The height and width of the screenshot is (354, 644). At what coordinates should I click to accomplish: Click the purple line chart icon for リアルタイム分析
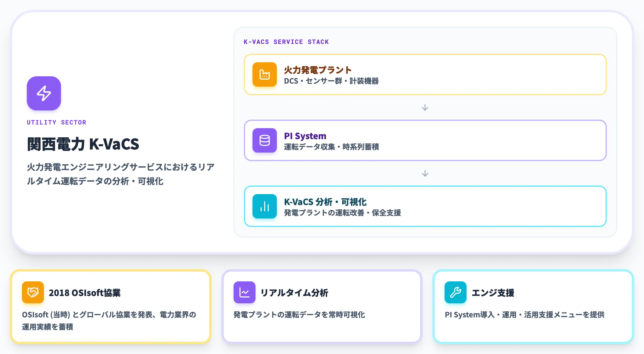pyautogui.click(x=245, y=292)
